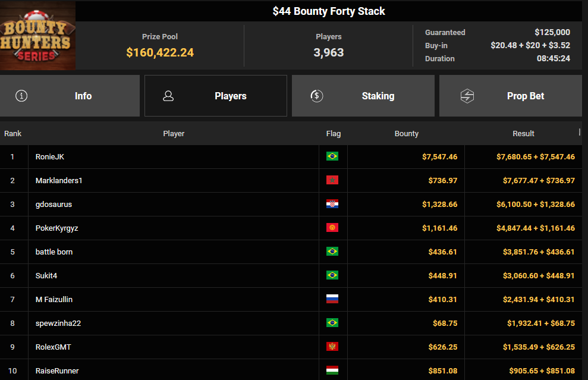Viewport: 588px width, 380px height.
Task: Click result $3,851.76 + $436.61
Action: tap(539, 252)
